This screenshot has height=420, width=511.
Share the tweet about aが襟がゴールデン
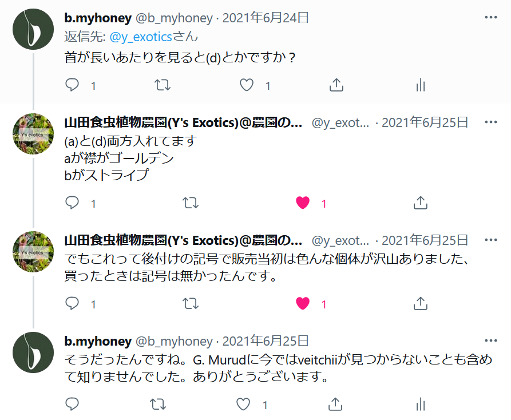[421, 203]
